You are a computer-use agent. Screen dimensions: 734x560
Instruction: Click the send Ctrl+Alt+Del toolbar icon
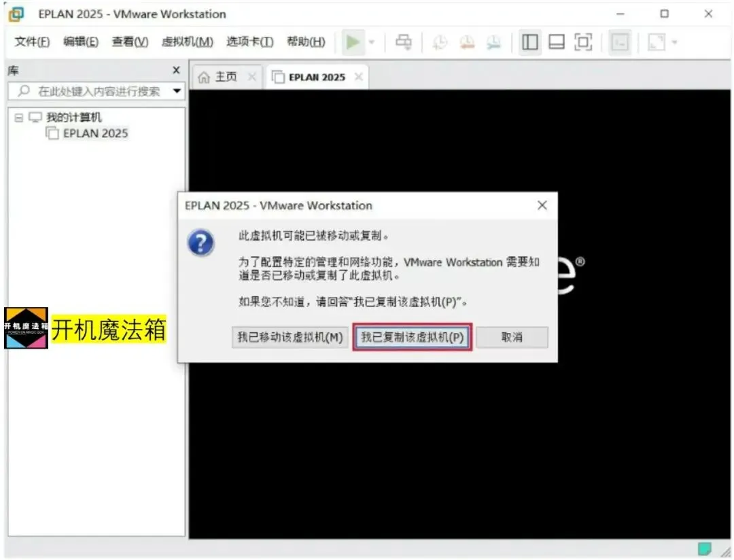click(x=404, y=42)
